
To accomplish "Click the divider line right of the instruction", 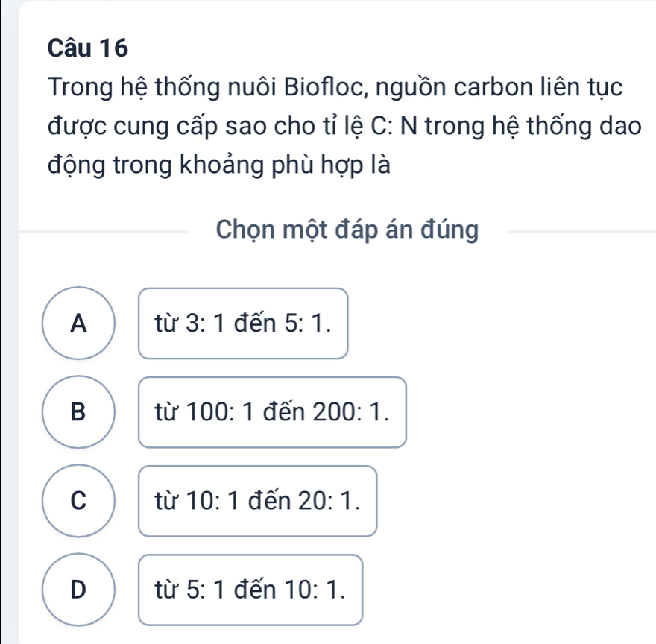I will (581, 232).
